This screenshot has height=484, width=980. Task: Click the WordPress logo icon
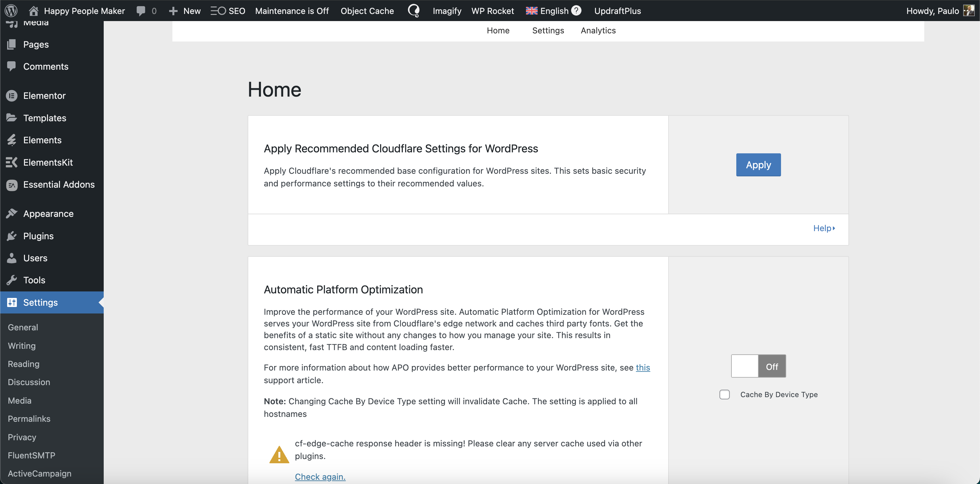[x=11, y=11]
